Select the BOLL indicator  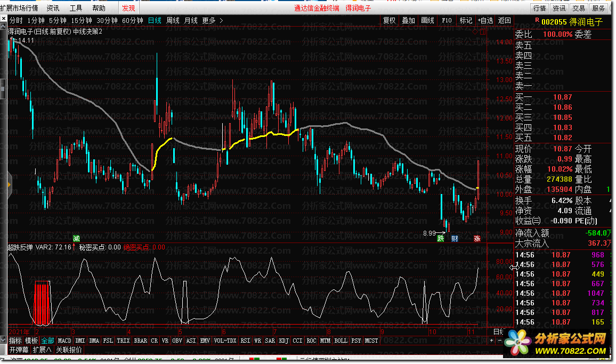pyautogui.click(x=341, y=341)
